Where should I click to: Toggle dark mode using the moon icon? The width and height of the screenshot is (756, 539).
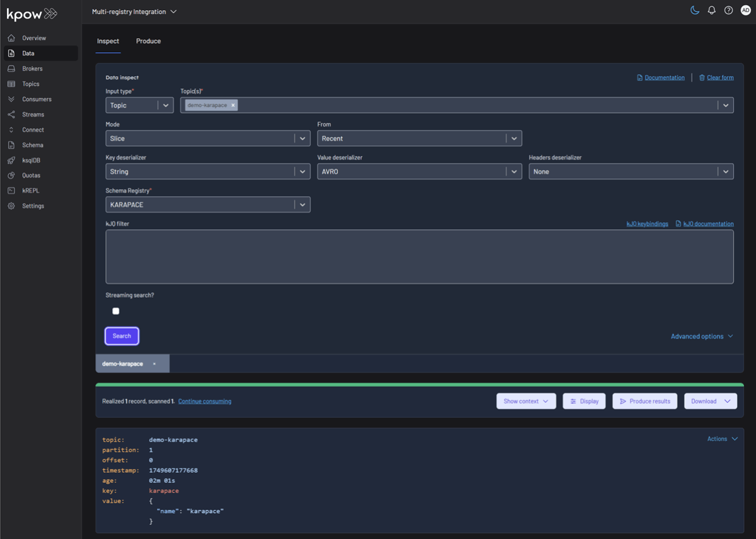point(694,10)
